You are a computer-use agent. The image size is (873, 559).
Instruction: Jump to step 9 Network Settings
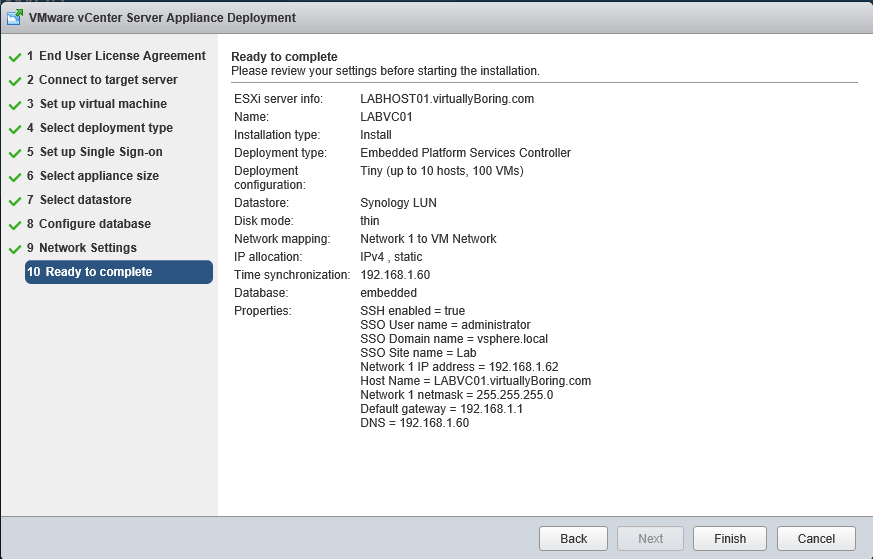pos(82,247)
